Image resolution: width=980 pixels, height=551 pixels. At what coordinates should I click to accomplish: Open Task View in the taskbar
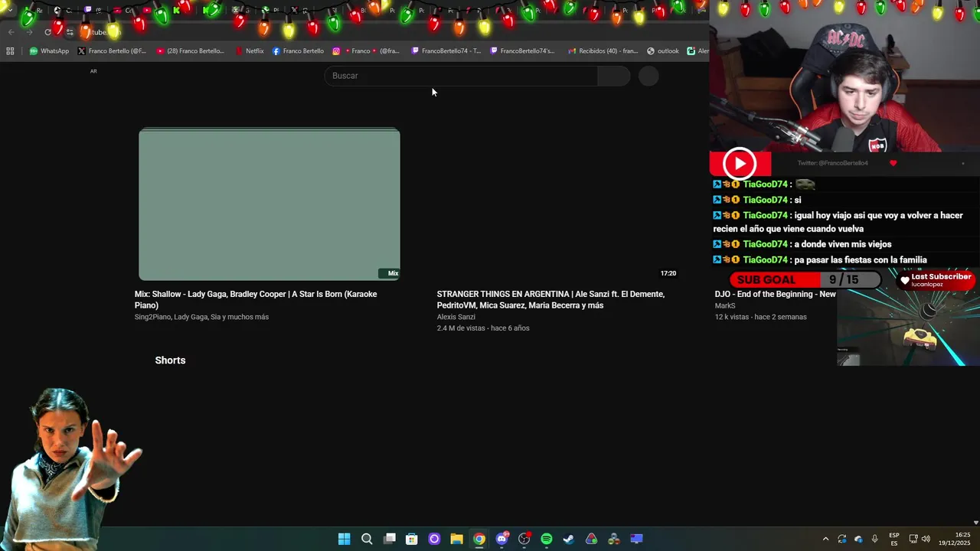tap(390, 539)
